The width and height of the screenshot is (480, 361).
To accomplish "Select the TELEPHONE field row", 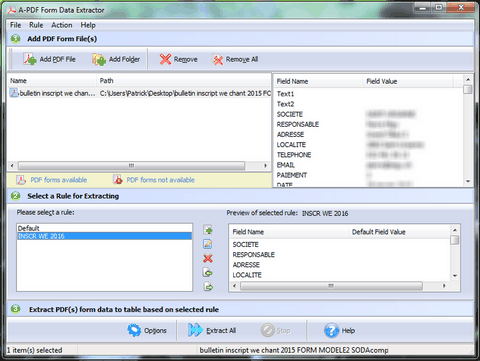I will [368, 155].
